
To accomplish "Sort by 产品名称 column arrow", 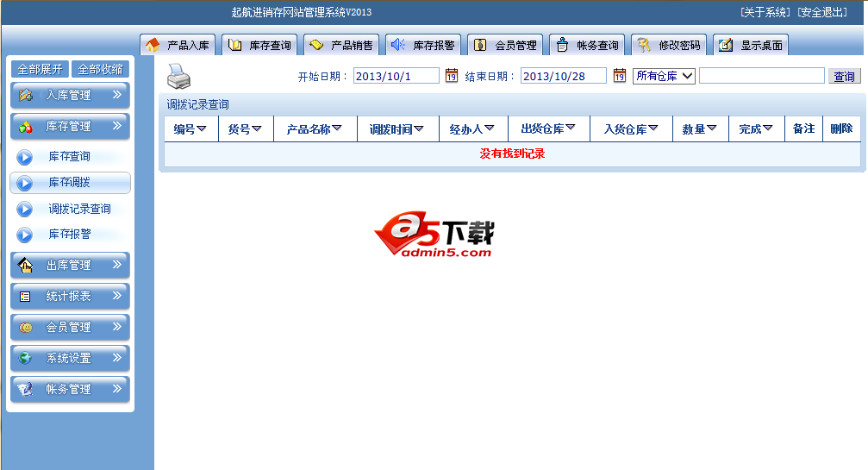I will pyautogui.click(x=336, y=128).
